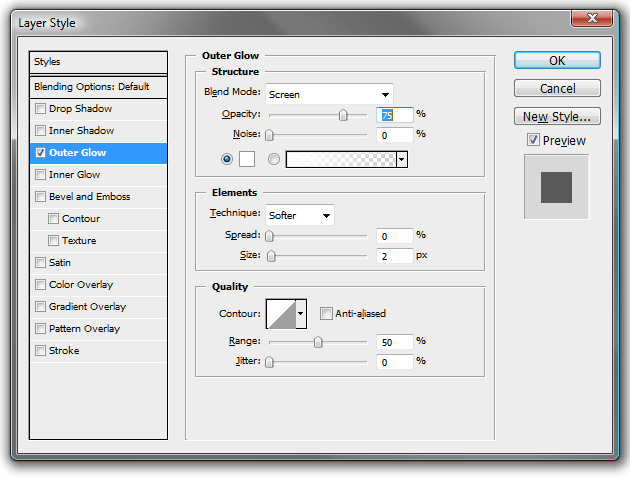Click the New Style... button

coord(557,116)
